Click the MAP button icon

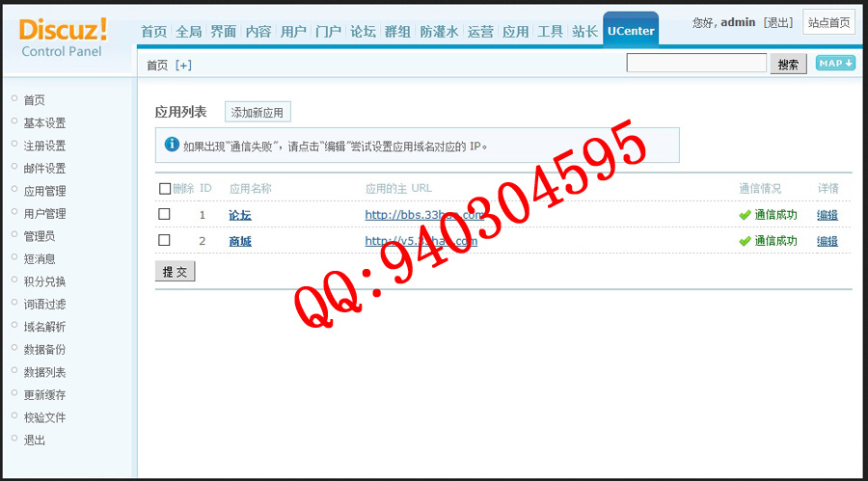pos(835,64)
